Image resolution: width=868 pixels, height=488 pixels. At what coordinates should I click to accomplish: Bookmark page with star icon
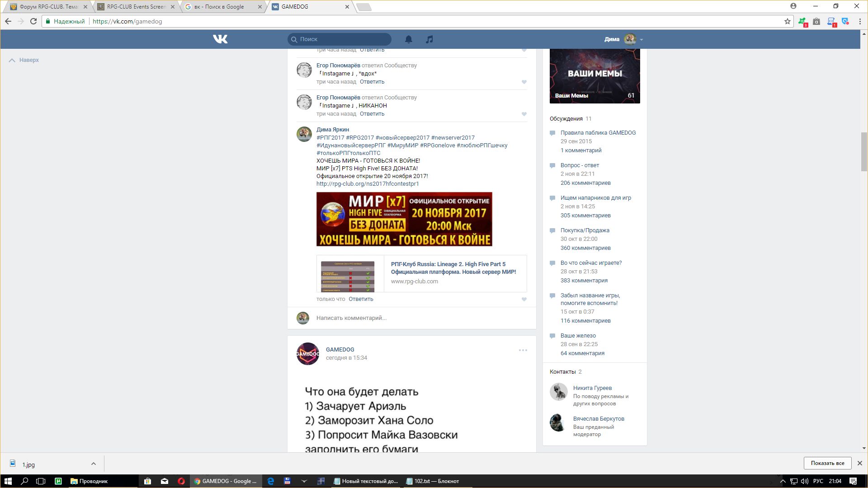[x=787, y=21]
